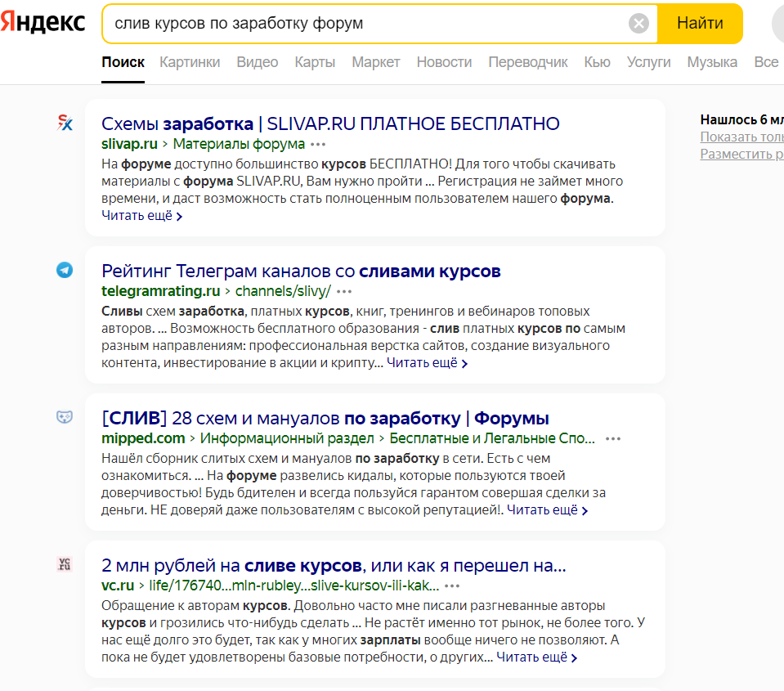The width and height of the screenshot is (784, 691).
Task: Open the Бесплатные и Легальные Спо... breadcrumb
Action: click(x=492, y=438)
